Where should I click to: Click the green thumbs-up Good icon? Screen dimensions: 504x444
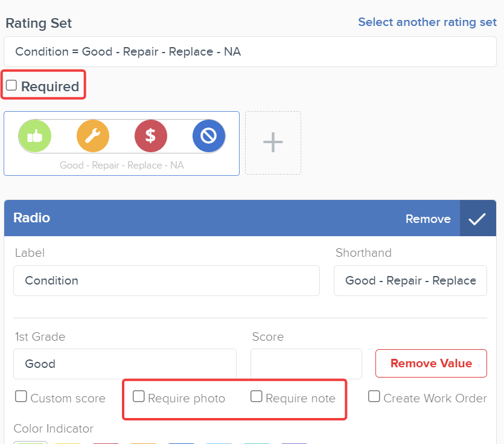point(35,136)
